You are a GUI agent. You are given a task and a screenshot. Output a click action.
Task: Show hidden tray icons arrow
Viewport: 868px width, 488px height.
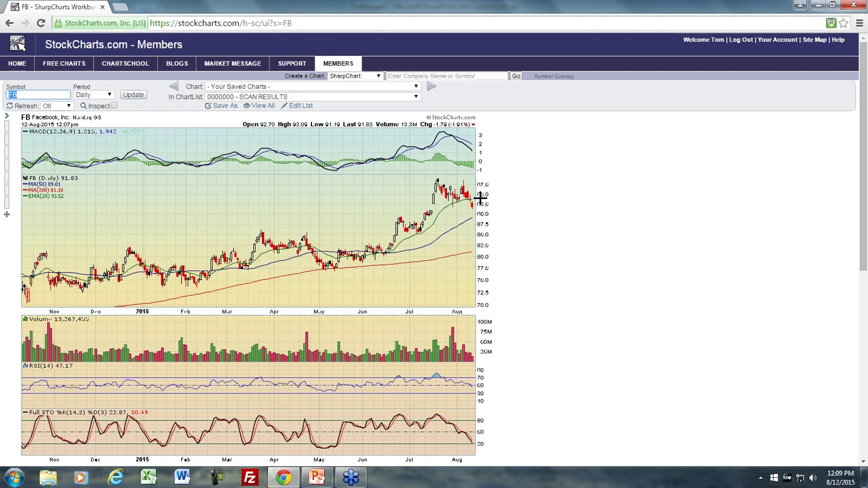[761, 478]
